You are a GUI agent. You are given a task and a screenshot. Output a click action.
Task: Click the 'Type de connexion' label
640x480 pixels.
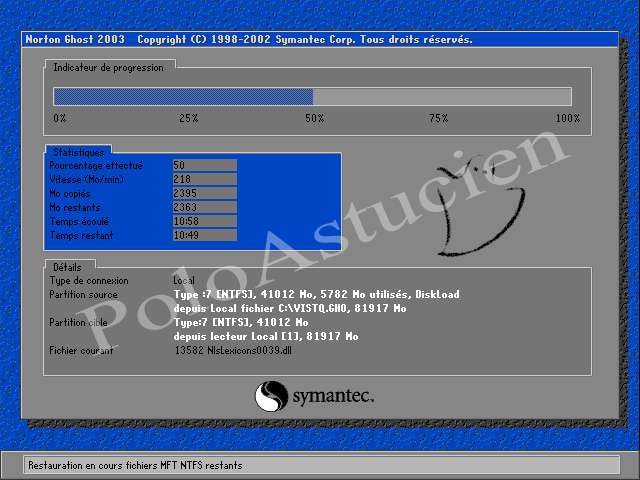point(89,281)
